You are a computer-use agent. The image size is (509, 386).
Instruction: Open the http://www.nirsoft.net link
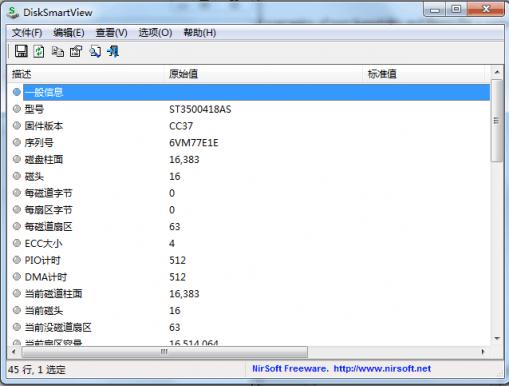pyautogui.click(x=382, y=369)
